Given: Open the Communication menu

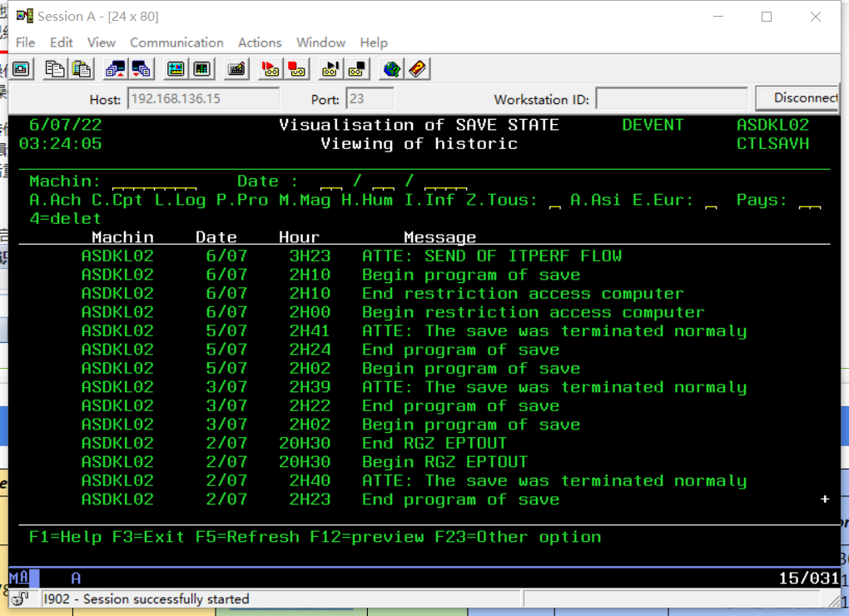Looking at the screenshot, I should click(176, 42).
